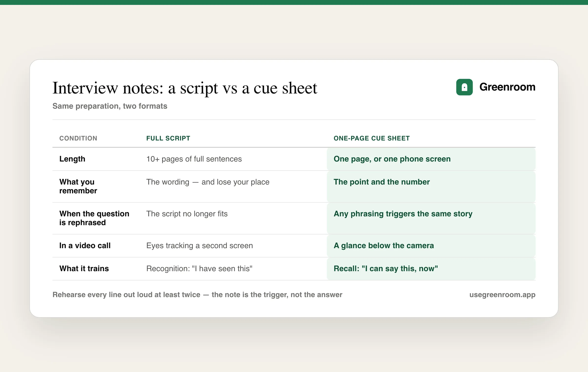Click 'The script no longer fits' cell
Screen dimensions: 588x372
tap(187, 214)
